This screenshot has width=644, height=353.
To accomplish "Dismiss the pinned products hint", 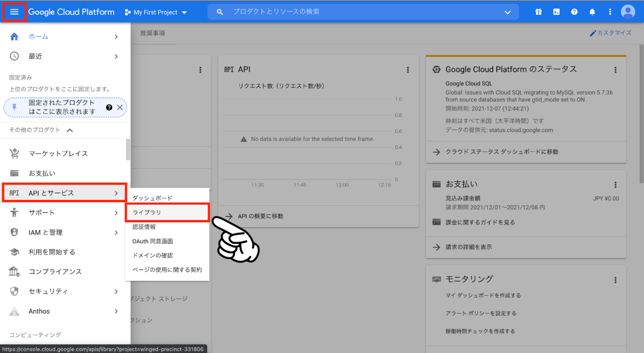I will pos(120,107).
